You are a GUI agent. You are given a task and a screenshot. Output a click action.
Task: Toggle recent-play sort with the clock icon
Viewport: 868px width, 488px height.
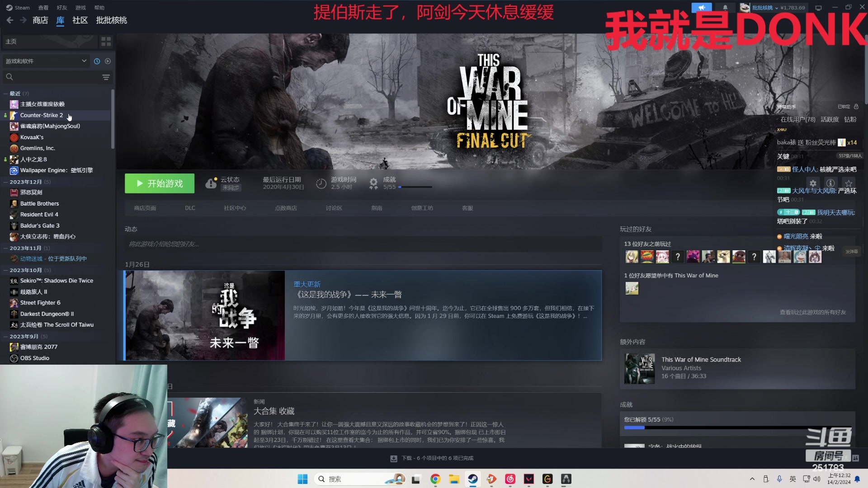[97, 61]
